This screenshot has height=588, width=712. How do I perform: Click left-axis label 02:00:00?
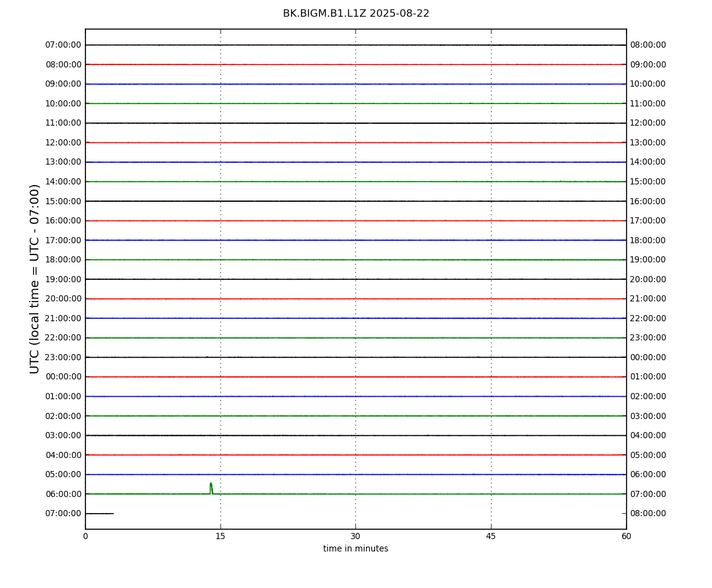(x=64, y=416)
